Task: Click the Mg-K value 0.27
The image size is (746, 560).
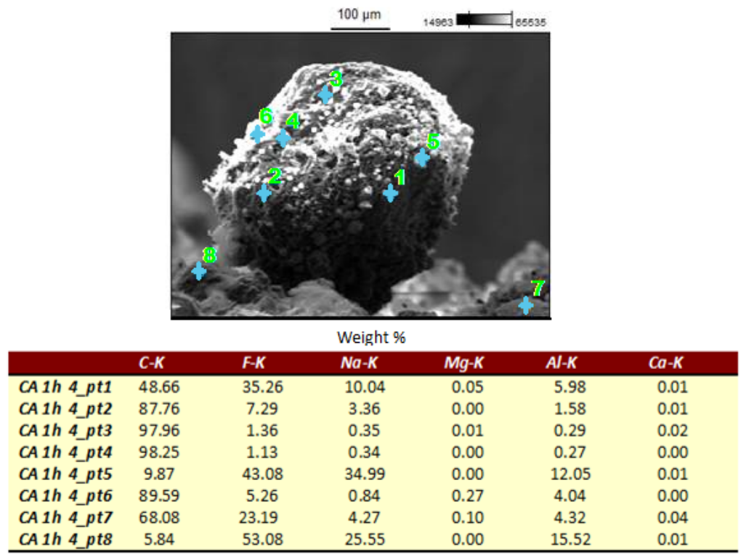Action: (x=468, y=496)
